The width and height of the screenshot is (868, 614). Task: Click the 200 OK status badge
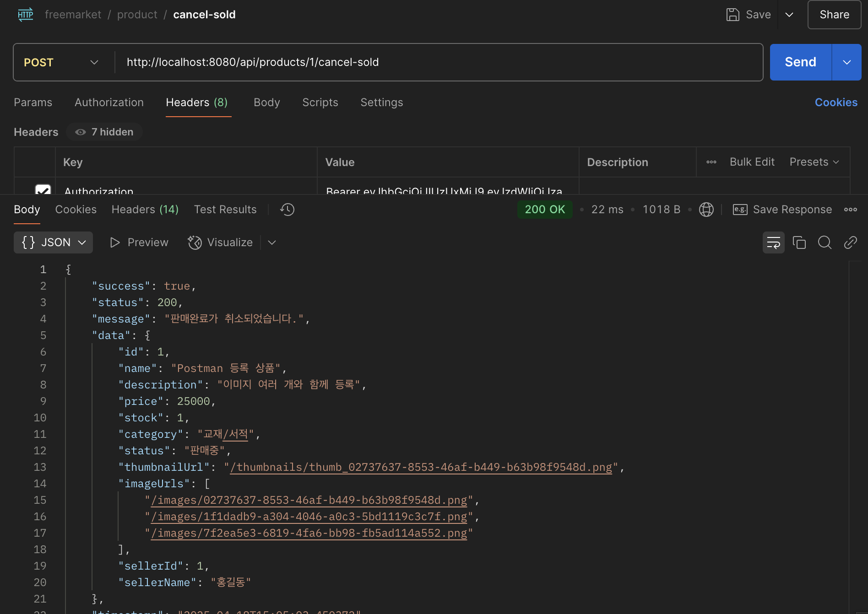(x=545, y=210)
